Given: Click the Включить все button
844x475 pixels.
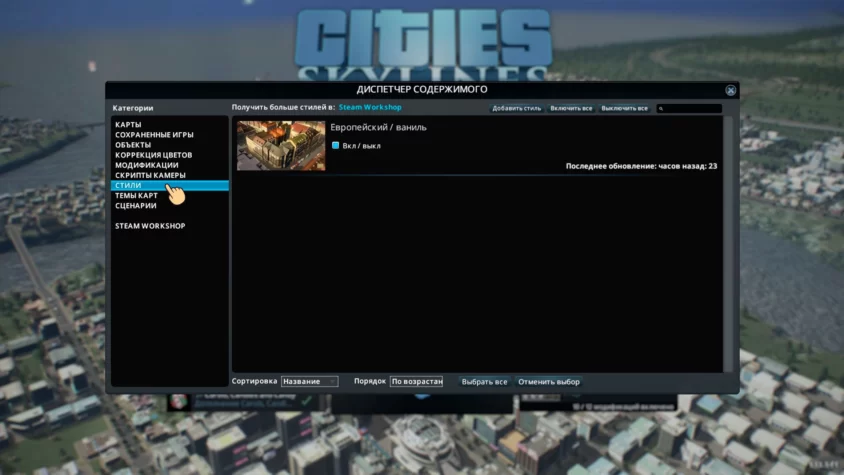Looking at the screenshot, I should coord(571,108).
